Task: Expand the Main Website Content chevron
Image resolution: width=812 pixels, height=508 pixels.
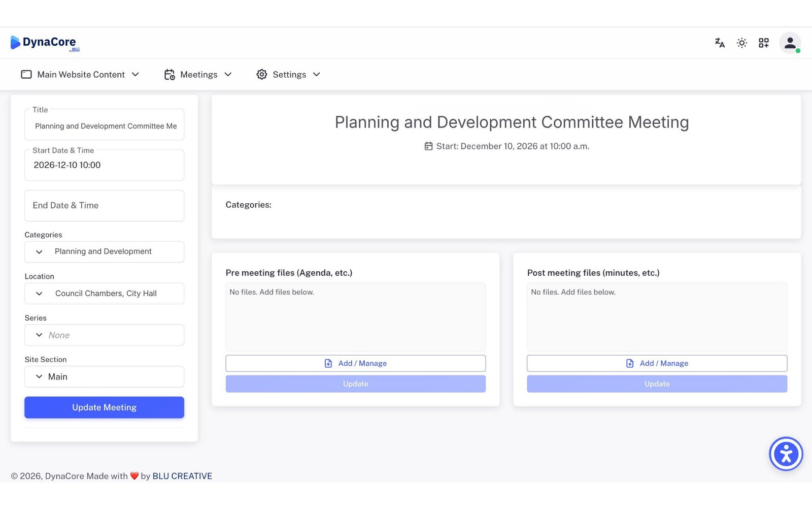Action: click(136, 75)
